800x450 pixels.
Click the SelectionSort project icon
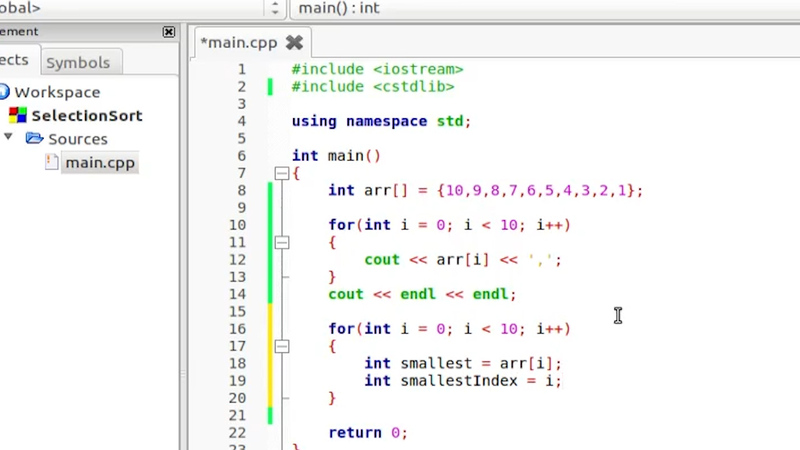pyautogui.click(x=18, y=115)
